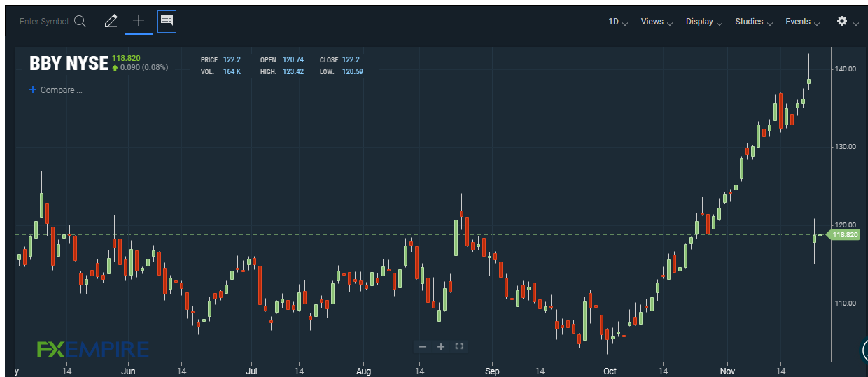Click the 130.00 price axis label
This screenshot has width=868, height=377.
coord(846,147)
